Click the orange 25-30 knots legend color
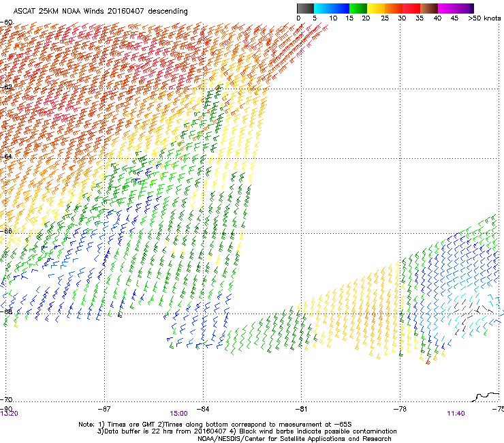 [x=394, y=8]
